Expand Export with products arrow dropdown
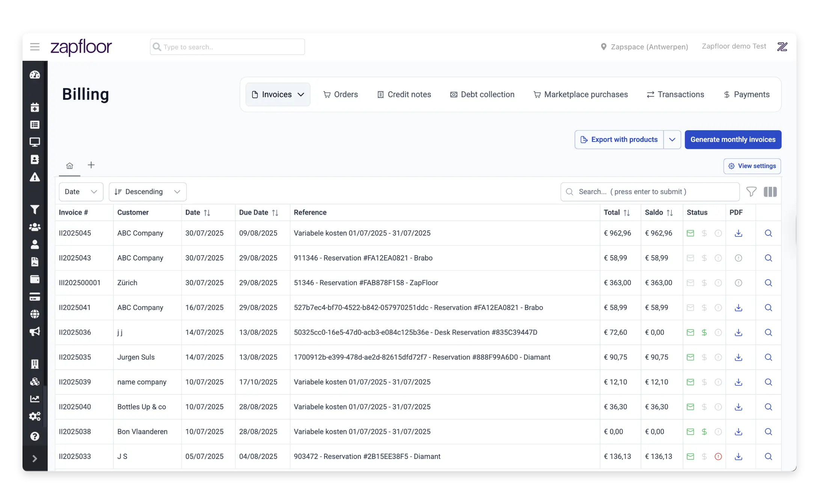This screenshot has width=819, height=504. pyautogui.click(x=672, y=140)
